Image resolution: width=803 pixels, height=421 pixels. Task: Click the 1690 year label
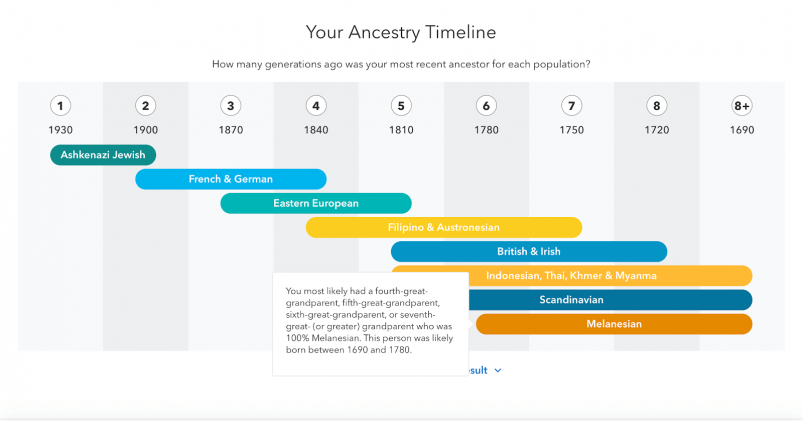point(742,130)
